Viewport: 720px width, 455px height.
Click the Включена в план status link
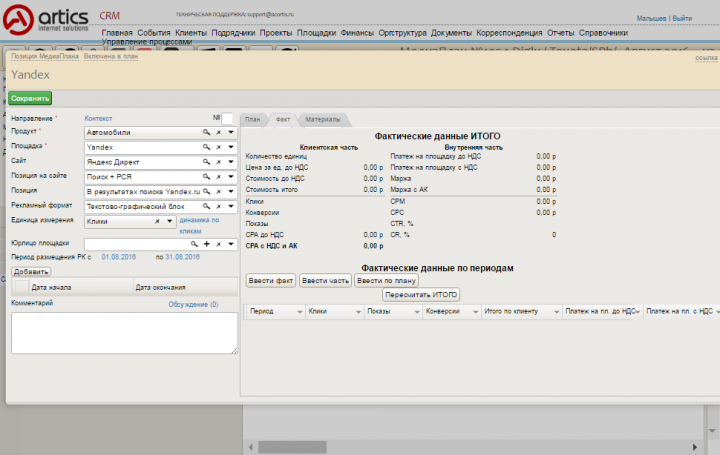111,56
